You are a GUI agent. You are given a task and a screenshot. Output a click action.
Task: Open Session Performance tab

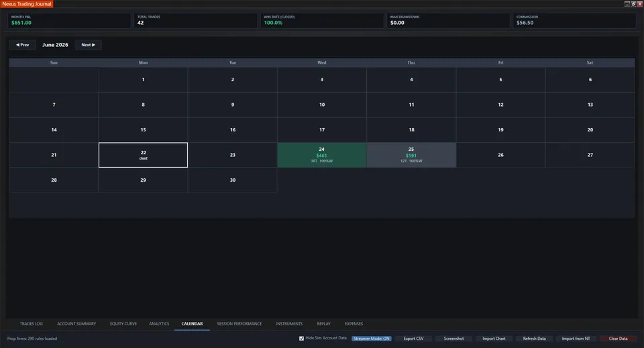point(239,324)
